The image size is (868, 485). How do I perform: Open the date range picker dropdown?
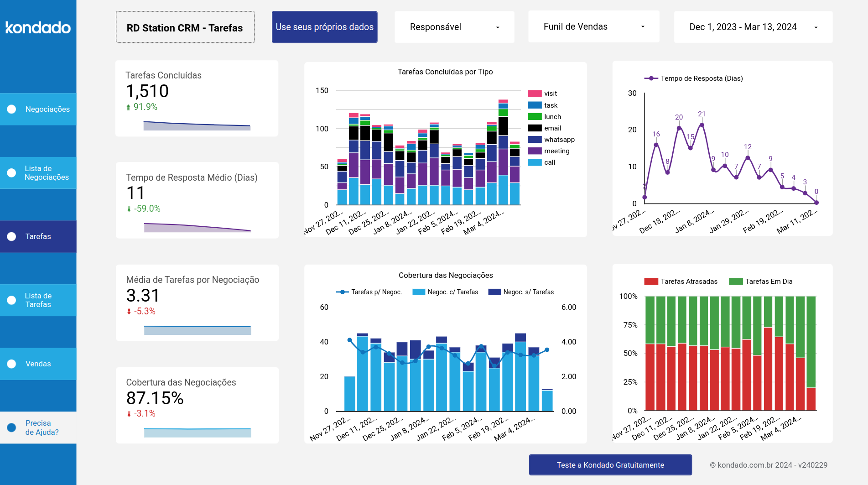[753, 27]
